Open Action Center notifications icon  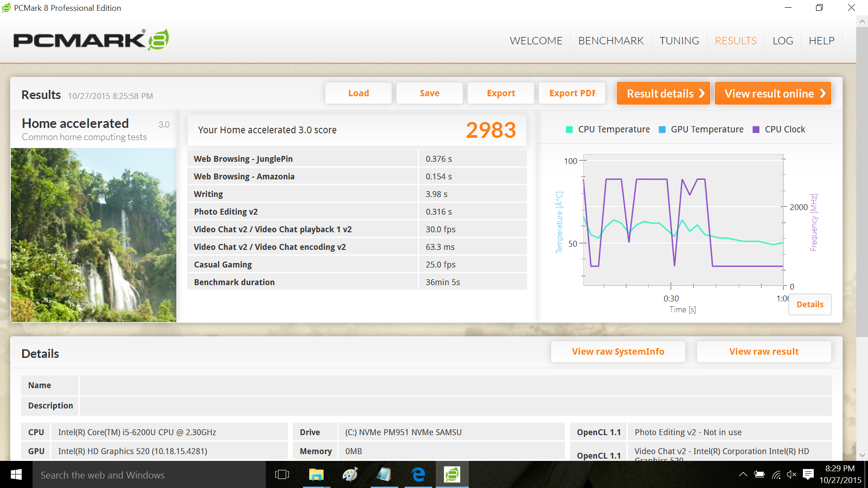(808, 474)
